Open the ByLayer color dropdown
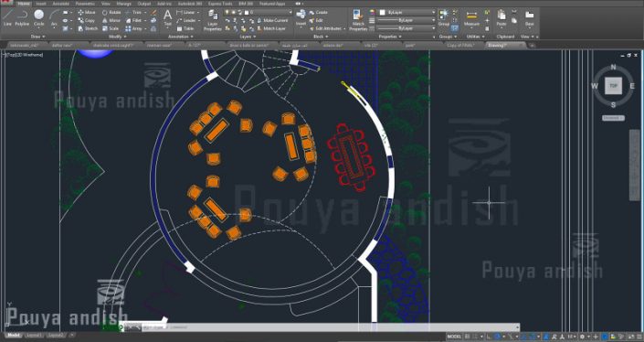The width and height of the screenshot is (644, 342). point(406,12)
